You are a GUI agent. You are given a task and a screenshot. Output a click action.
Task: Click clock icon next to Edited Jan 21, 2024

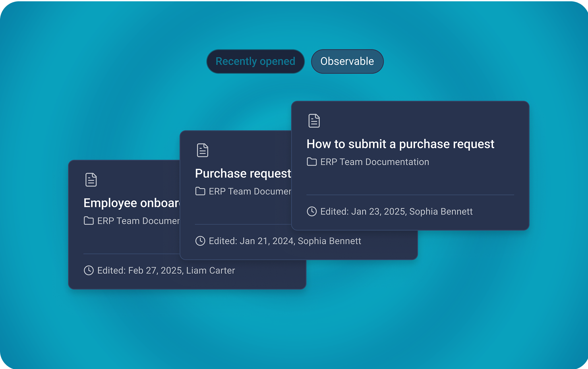pyautogui.click(x=200, y=241)
